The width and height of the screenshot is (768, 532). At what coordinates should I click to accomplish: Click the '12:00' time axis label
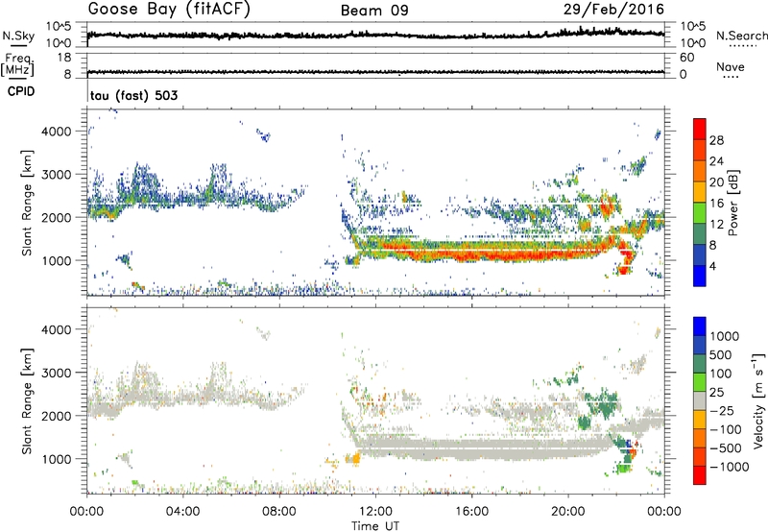(x=375, y=511)
